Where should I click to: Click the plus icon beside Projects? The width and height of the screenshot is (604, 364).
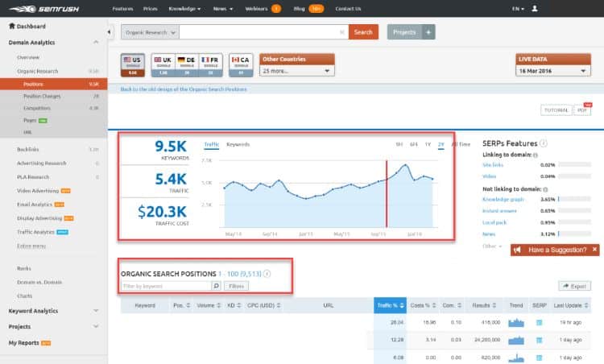pos(429,32)
